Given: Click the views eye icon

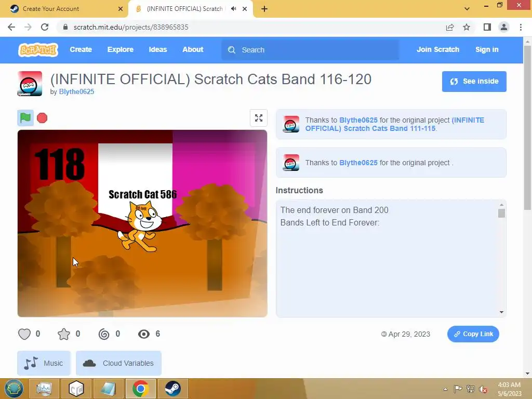Looking at the screenshot, I should tap(144, 334).
